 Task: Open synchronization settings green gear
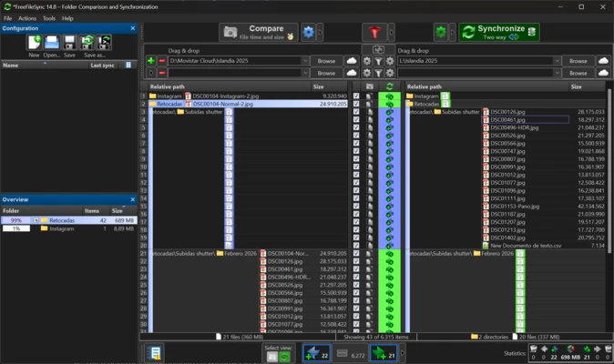441,32
